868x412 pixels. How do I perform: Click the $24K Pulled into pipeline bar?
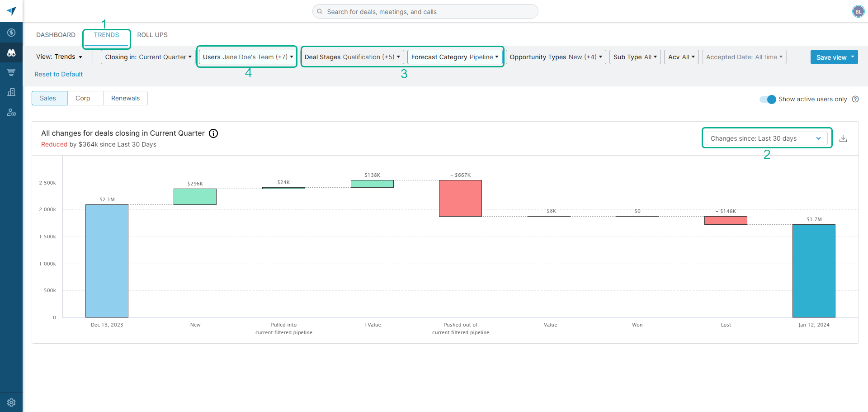[x=283, y=188]
